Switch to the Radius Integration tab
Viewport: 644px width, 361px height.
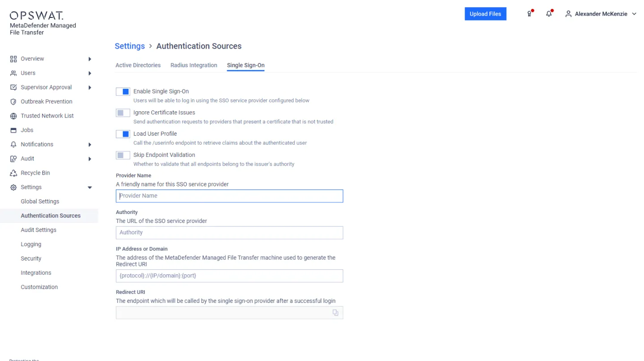(194, 65)
